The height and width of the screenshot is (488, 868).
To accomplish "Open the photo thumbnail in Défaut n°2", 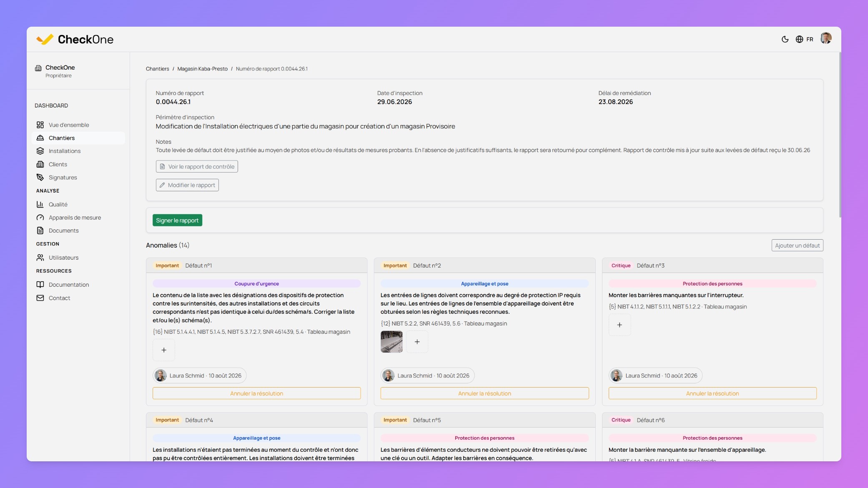I will coord(391,342).
